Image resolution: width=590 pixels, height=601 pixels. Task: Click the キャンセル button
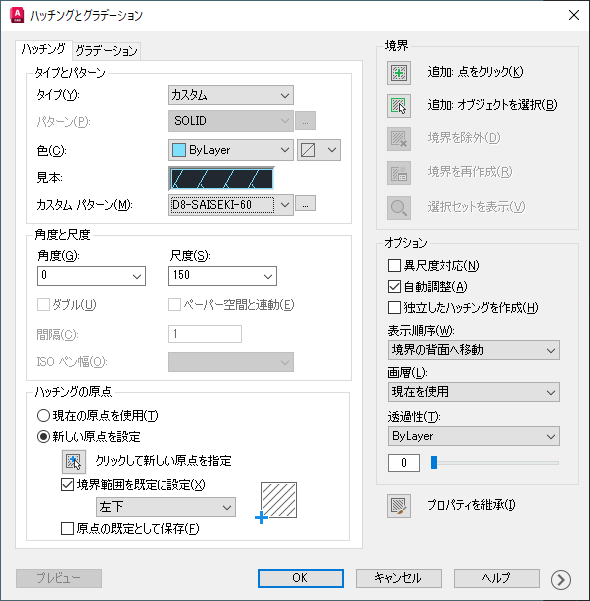point(399,578)
